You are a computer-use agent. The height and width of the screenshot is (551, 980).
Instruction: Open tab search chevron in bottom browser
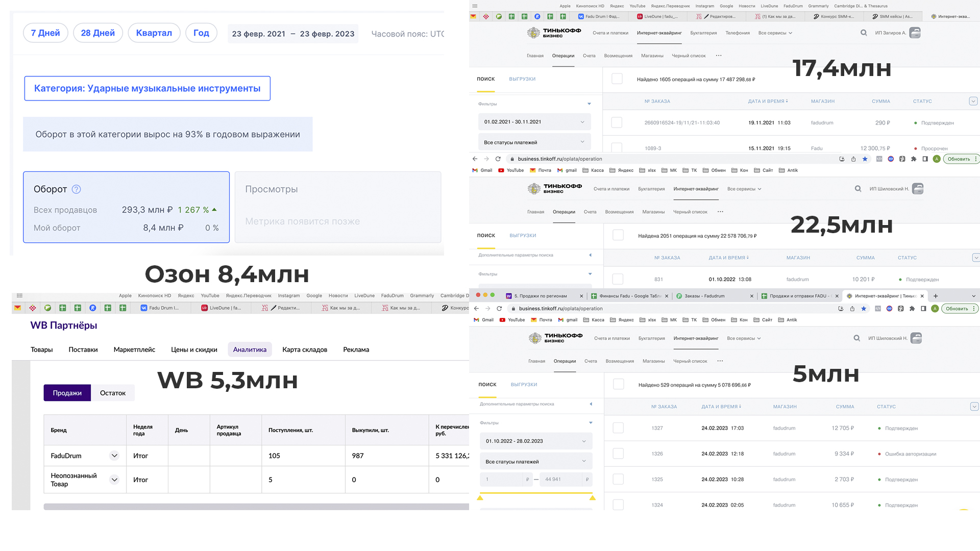pos(973,296)
